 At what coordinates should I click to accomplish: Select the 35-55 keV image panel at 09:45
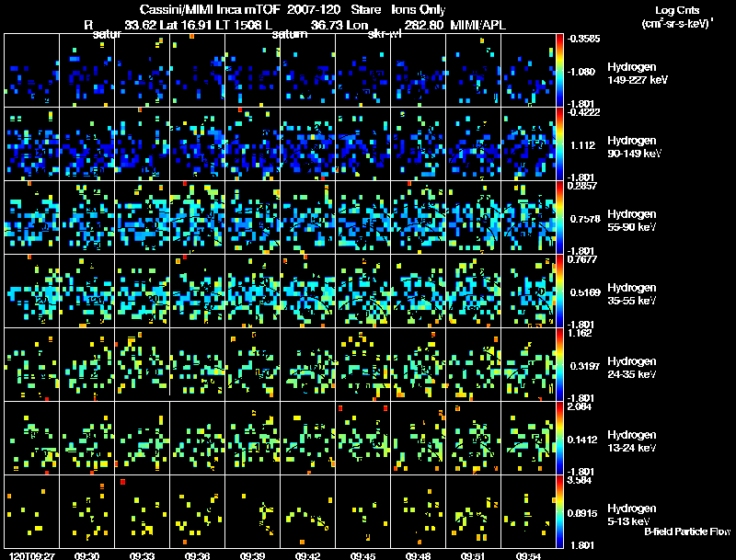tap(362, 291)
